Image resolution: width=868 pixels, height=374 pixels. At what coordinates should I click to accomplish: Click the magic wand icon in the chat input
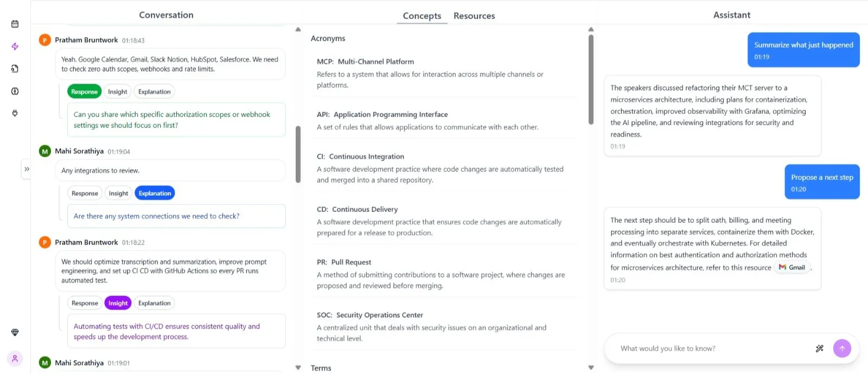click(819, 349)
